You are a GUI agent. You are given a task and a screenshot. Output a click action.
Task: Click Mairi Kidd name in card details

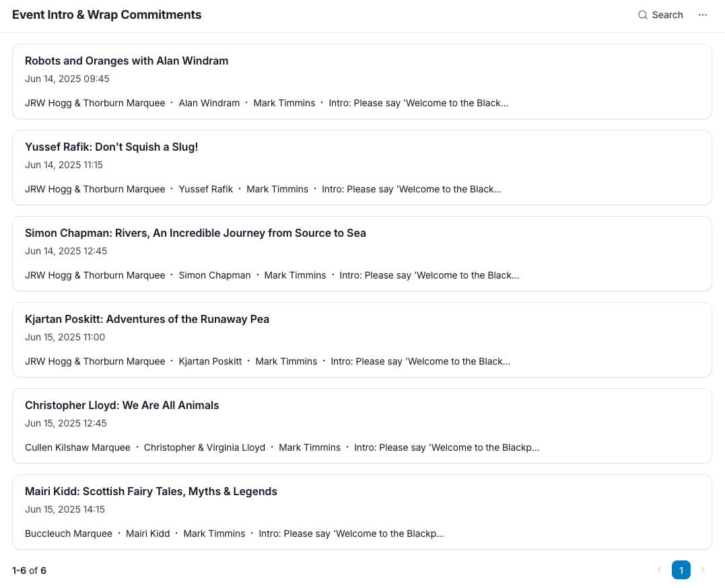(x=147, y=534)
